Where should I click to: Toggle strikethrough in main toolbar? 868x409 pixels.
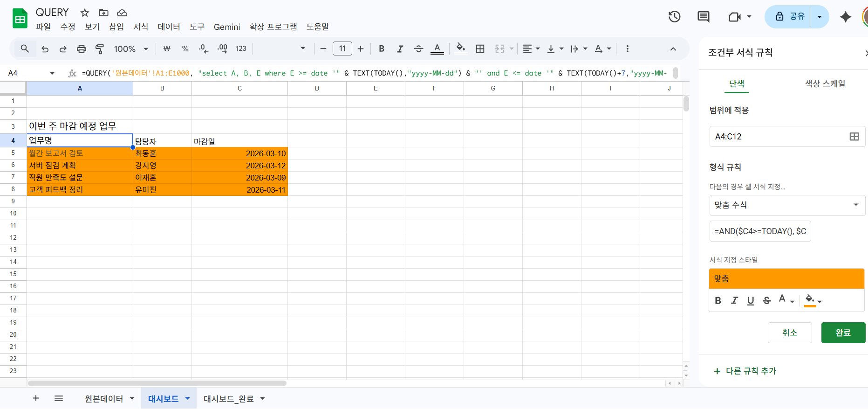pyautogui.click(x=418, y=49)
